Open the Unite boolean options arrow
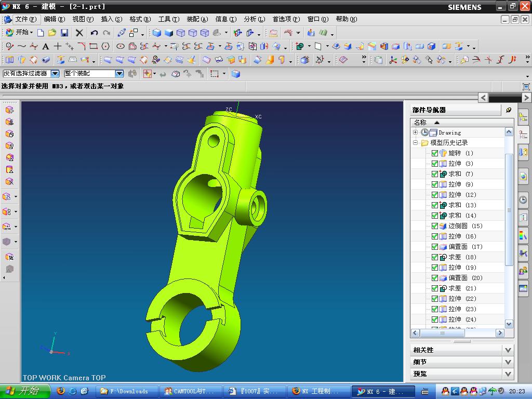The width and height of the screenshot is (532, 399). click(309, 46)
